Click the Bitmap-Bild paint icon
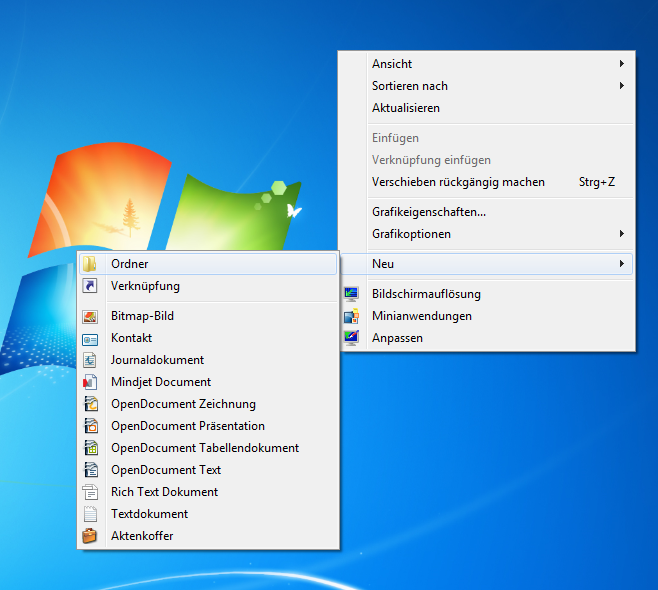Viewport: 658px width, 590px height. tap(91, 316)
